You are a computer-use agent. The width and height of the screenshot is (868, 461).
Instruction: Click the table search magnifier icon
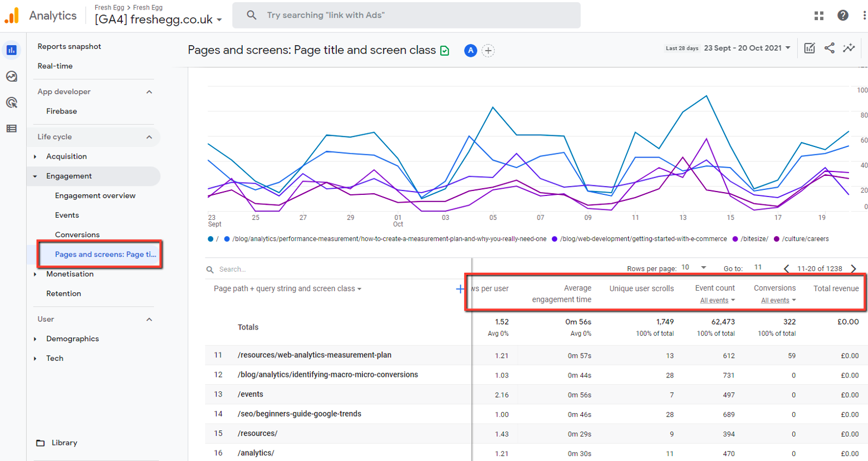pos(210,269)
